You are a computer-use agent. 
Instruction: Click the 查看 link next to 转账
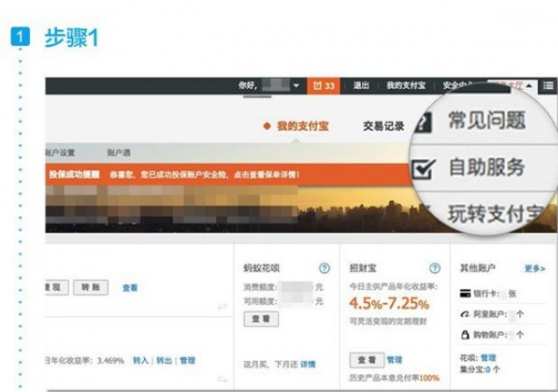click(130, 288)
